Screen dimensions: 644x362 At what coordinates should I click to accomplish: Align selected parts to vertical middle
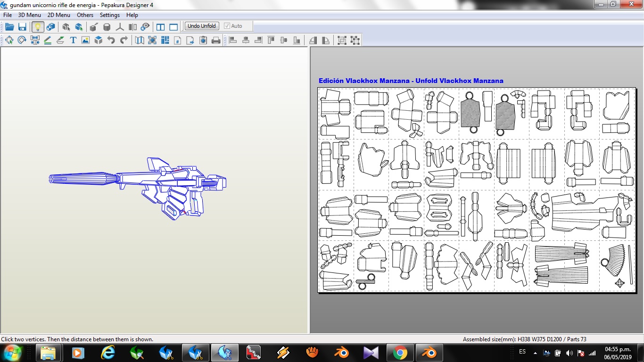284,41
